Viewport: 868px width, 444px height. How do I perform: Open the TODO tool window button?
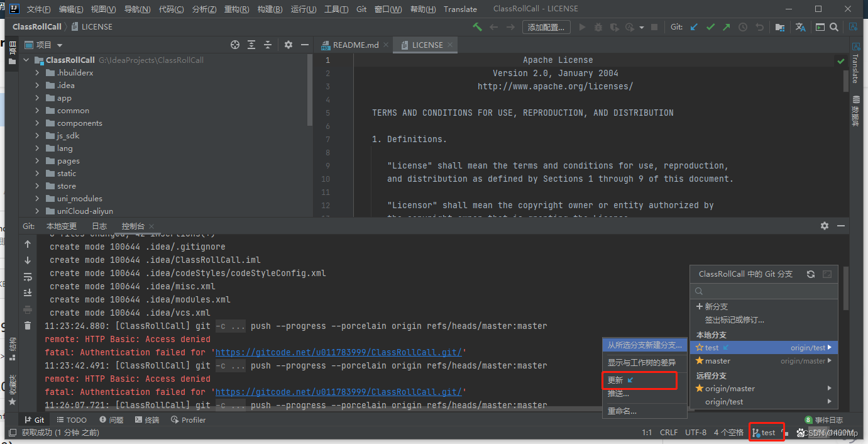(x=72, y=420)
